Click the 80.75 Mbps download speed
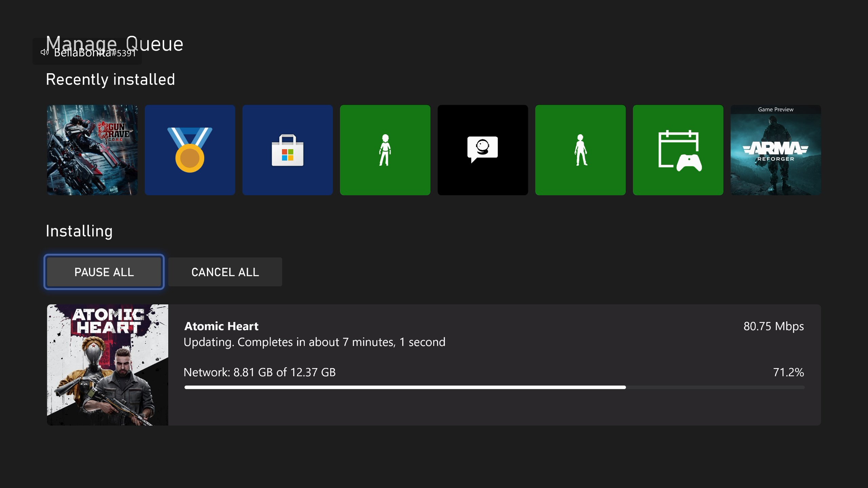This screenshot has height=488, width=868. tap(773, 326)
